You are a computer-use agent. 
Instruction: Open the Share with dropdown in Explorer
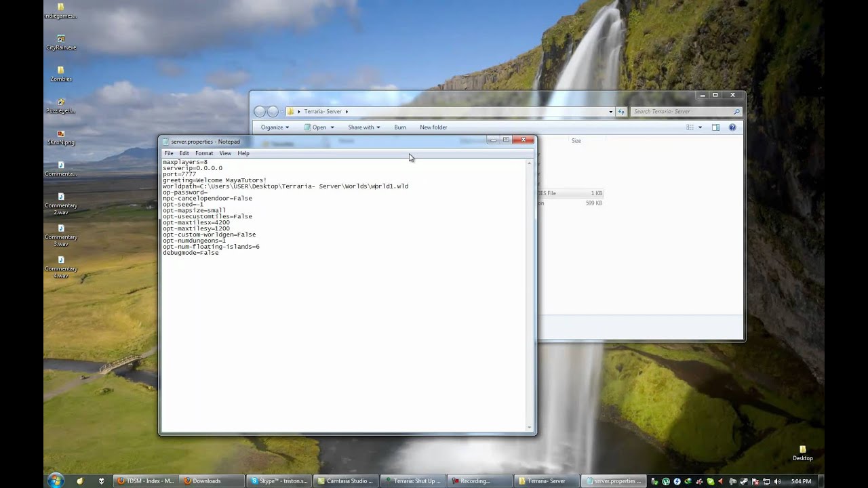[364, 127]
